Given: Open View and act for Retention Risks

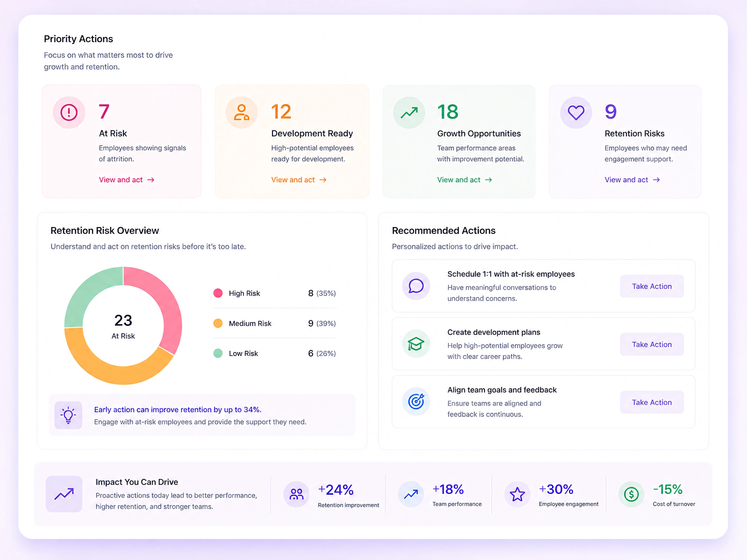Looking at the screenshot, I should 632,180.
